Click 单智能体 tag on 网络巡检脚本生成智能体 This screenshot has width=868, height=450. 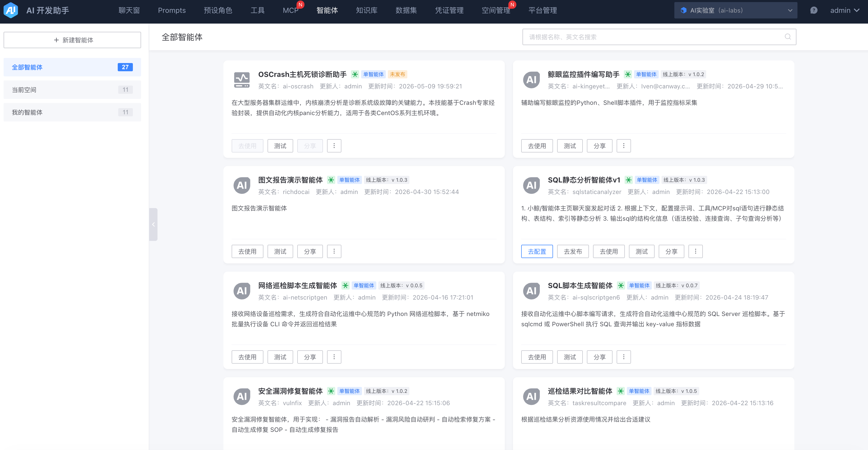click(x=363, y=286)
